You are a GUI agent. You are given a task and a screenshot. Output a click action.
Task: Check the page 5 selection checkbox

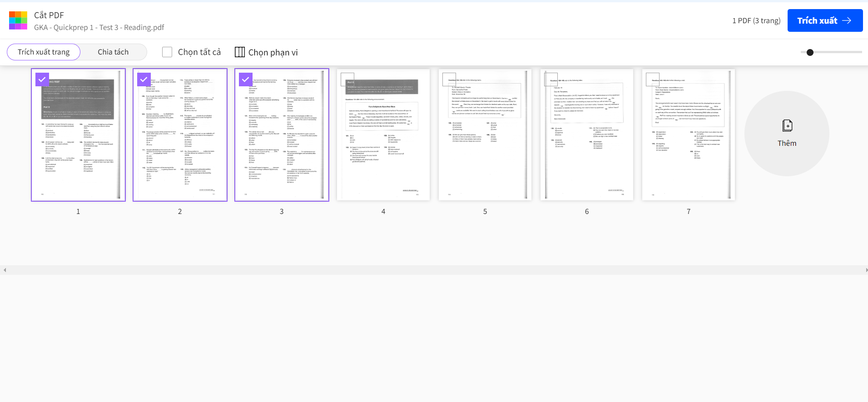pos(449,79)
